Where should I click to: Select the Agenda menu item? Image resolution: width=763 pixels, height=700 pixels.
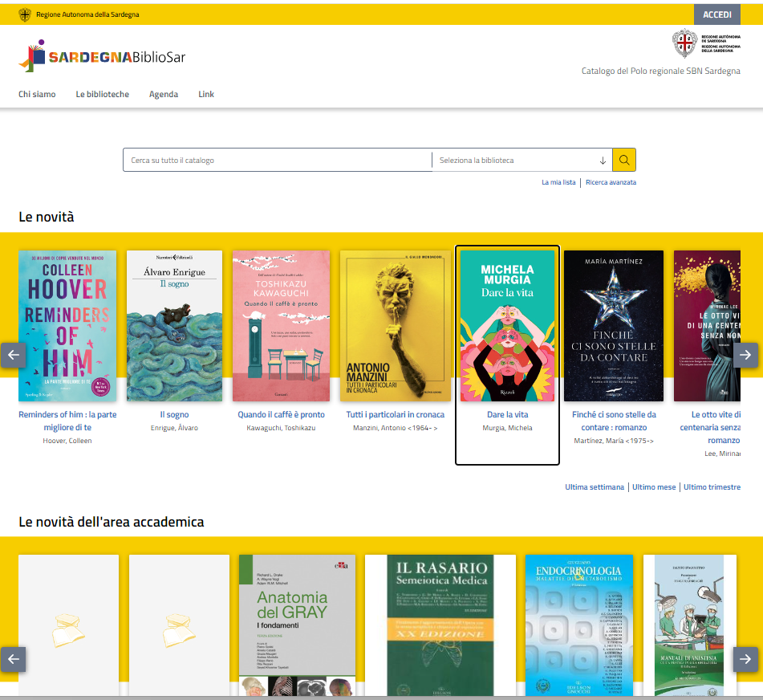pyautogui.click(x=164, y=94)
